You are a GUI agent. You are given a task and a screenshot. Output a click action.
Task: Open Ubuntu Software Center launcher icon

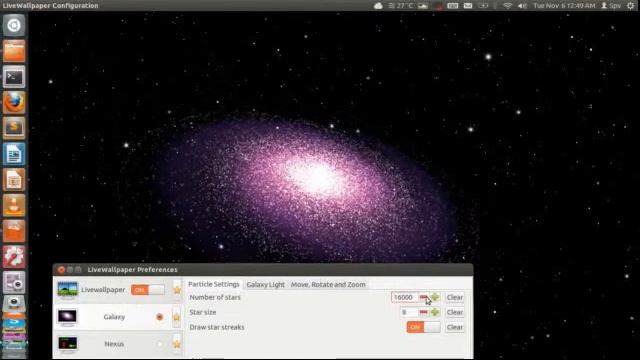[x=14, y=231]
